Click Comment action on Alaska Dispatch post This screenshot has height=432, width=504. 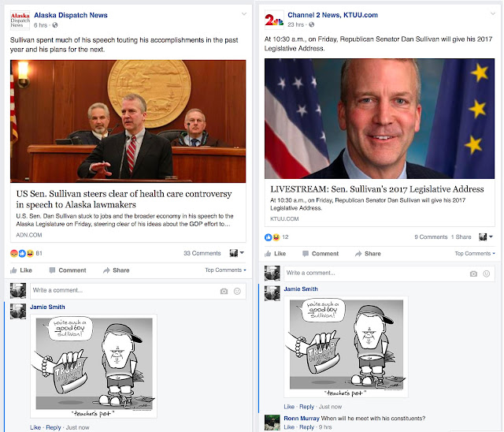[68, 270]
